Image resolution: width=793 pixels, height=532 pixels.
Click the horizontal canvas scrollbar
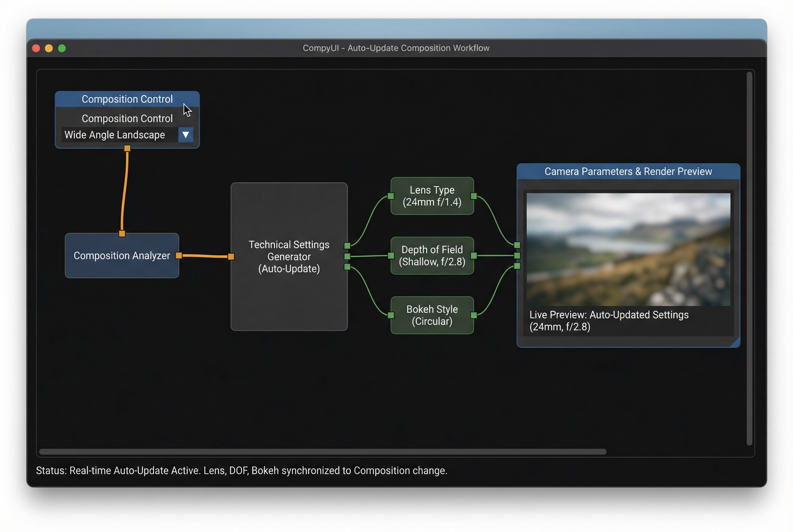coord(322,451)
